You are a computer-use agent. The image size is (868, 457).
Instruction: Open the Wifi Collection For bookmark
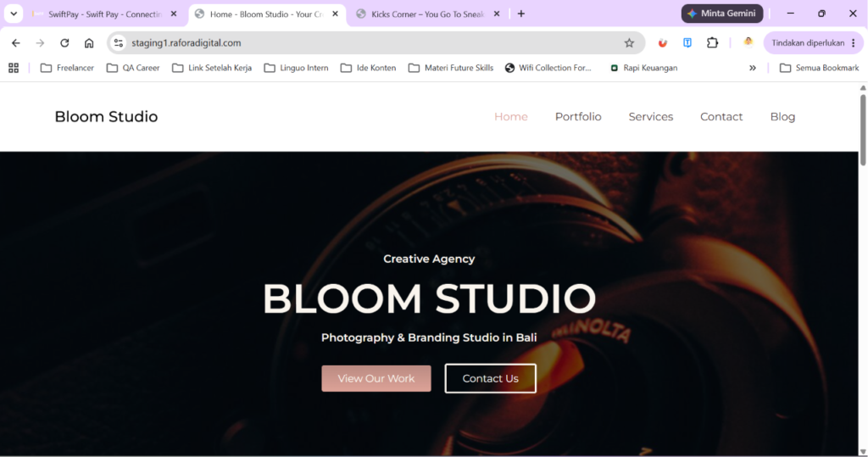548,68
